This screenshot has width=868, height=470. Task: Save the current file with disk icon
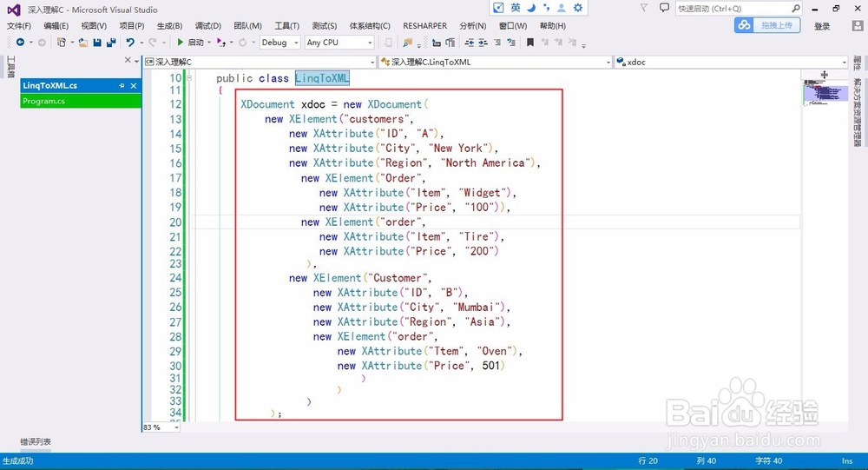pyautogui.click(x=97, y=42)
